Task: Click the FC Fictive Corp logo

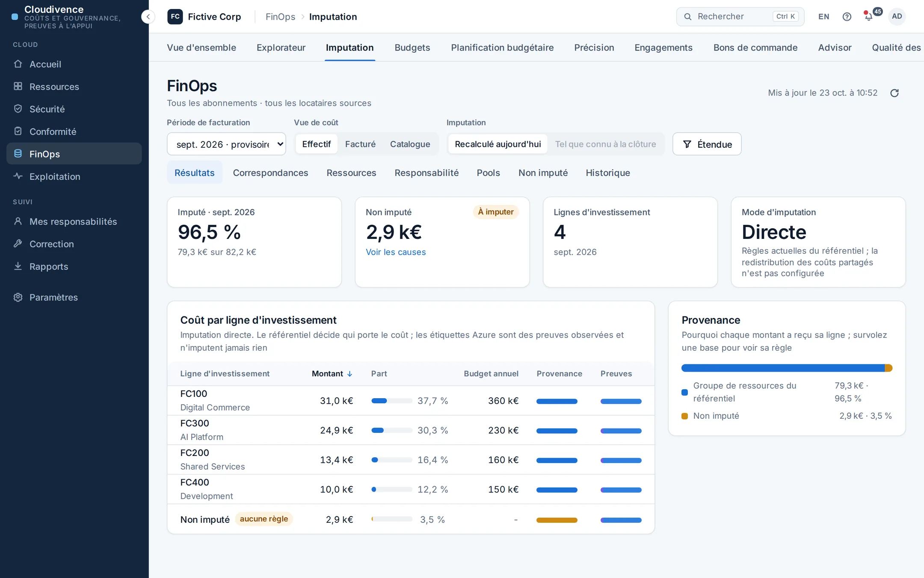Action: (175, 17)
